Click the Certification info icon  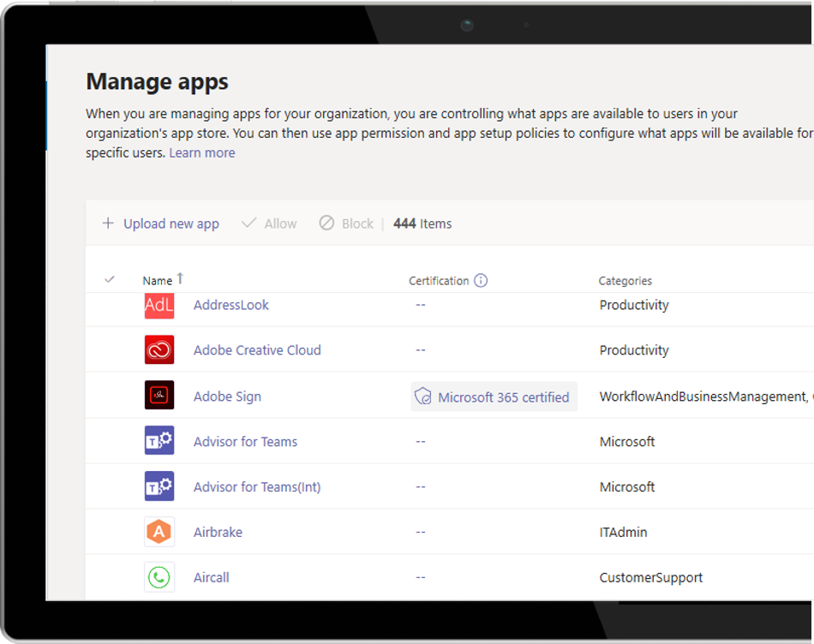(x=481, y=280)
